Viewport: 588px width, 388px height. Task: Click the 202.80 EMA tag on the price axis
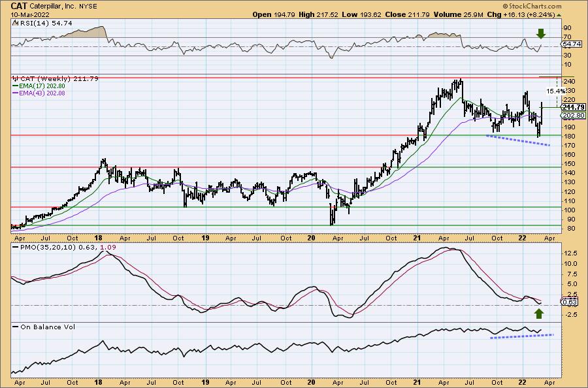click(x=574, y=116)
